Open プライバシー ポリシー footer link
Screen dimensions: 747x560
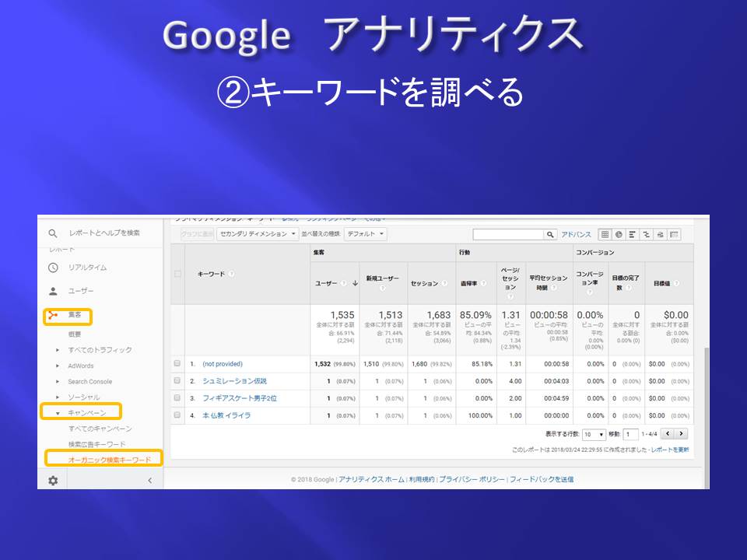point(472,480)
